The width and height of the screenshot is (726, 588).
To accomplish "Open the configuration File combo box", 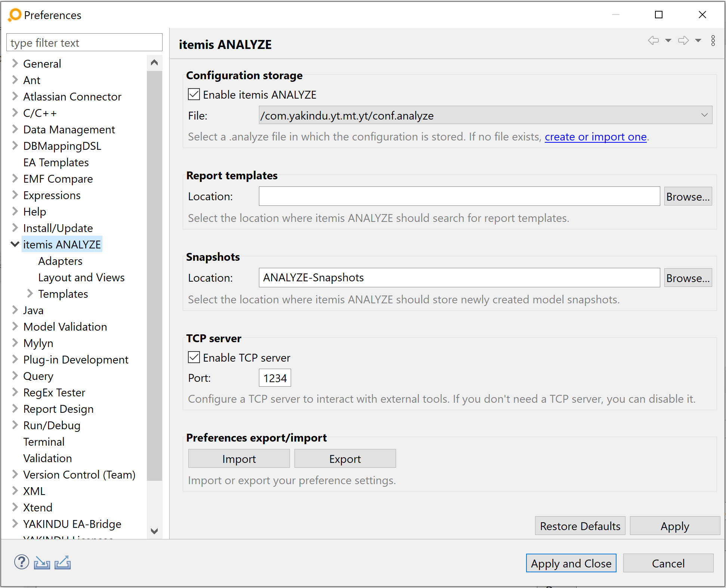I will coord(485,115).
